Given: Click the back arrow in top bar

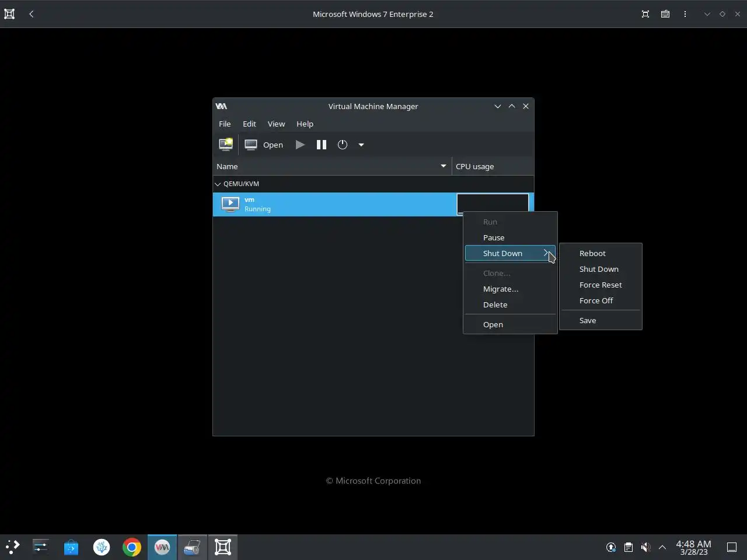Looking at the screenshot, I should 32,14.
